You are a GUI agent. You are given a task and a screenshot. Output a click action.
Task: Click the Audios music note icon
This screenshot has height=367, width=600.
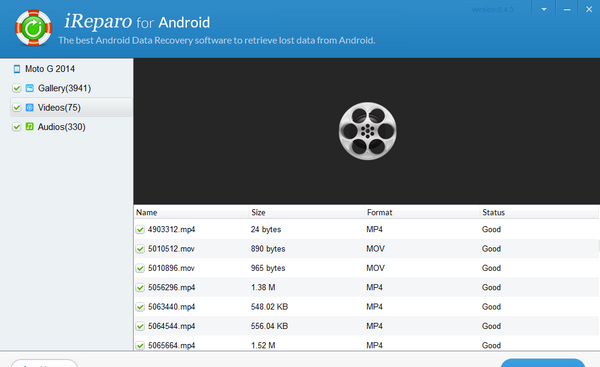coord(29,127)
